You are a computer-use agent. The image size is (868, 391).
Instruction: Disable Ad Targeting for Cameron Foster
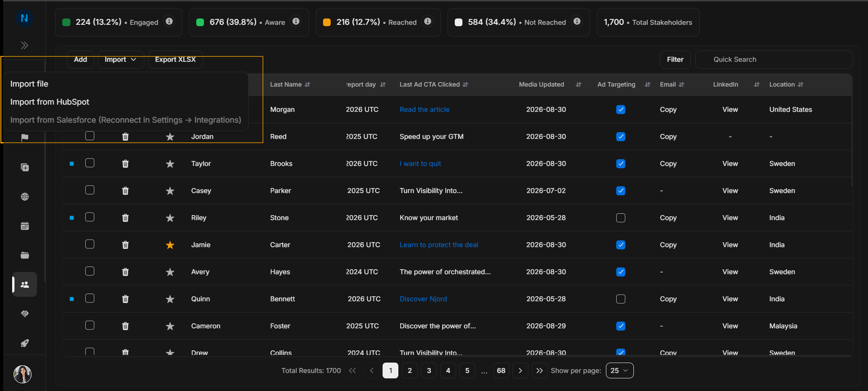(x=621, y=326)
